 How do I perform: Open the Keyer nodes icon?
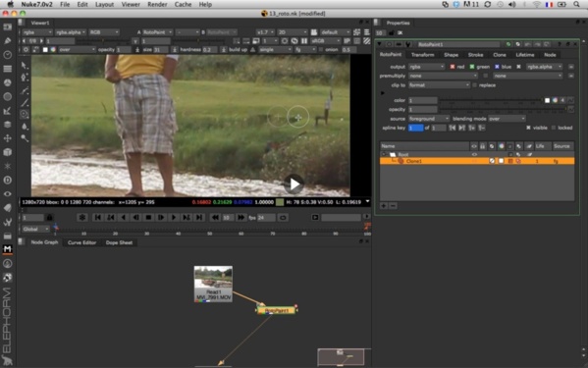point(8,111)
